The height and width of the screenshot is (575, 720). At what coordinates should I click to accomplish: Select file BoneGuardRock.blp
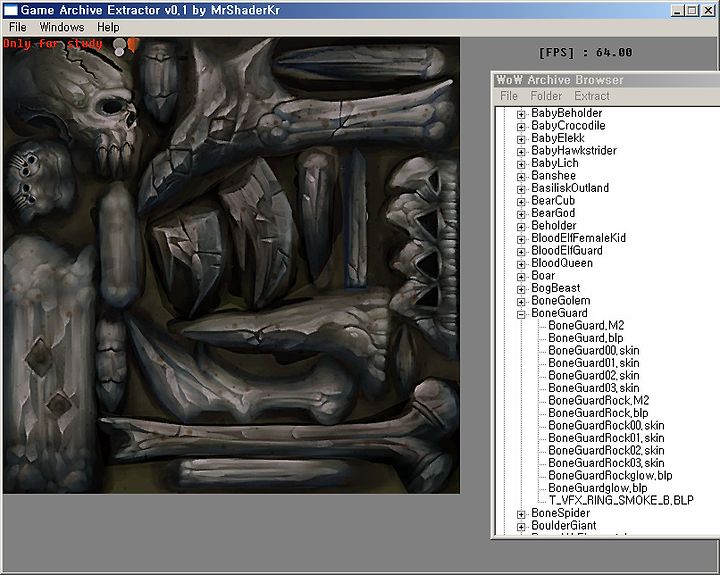point(598,413)
